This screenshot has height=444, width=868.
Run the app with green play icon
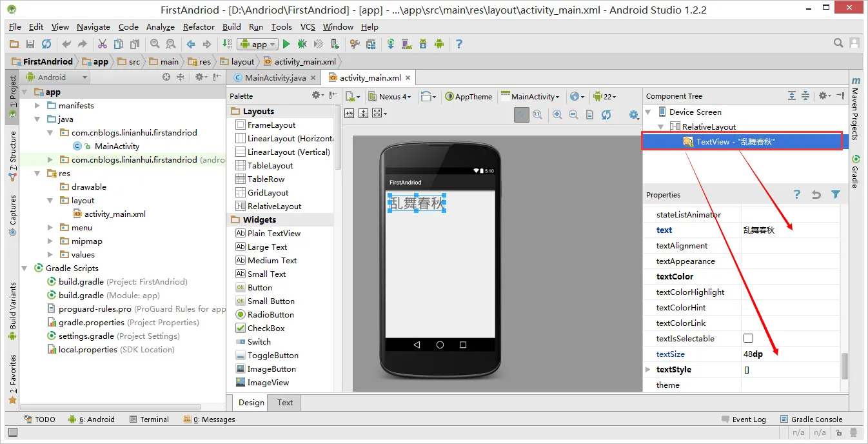[x=286, y=44]
